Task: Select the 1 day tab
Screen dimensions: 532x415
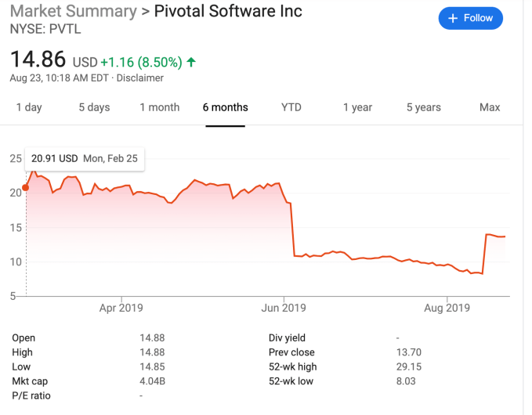Action: (29, 107)
